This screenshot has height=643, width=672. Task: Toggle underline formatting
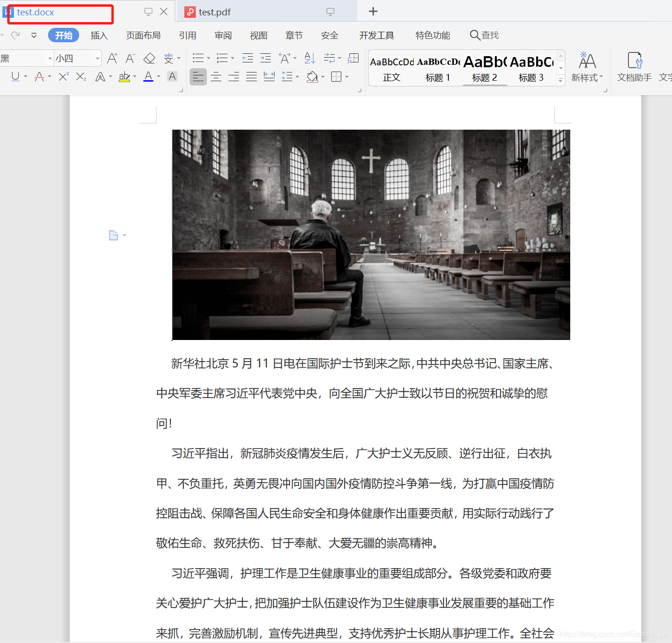click(14, 76)
